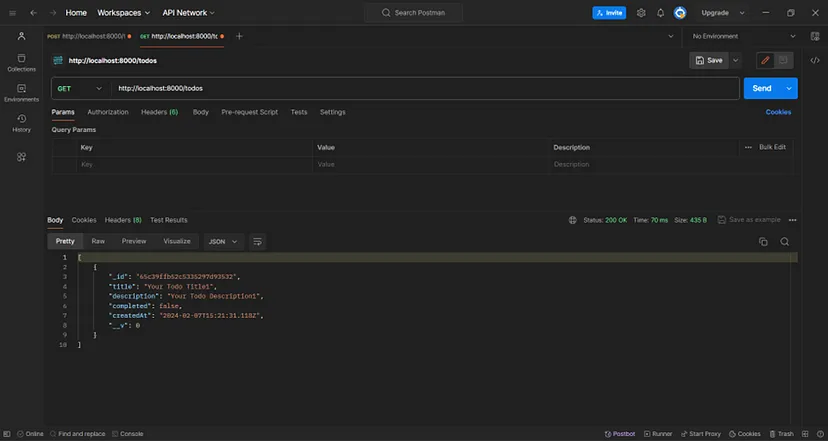Open the two-pane layout icon in status bar
828x441 pixels.
tap(805, 434)
